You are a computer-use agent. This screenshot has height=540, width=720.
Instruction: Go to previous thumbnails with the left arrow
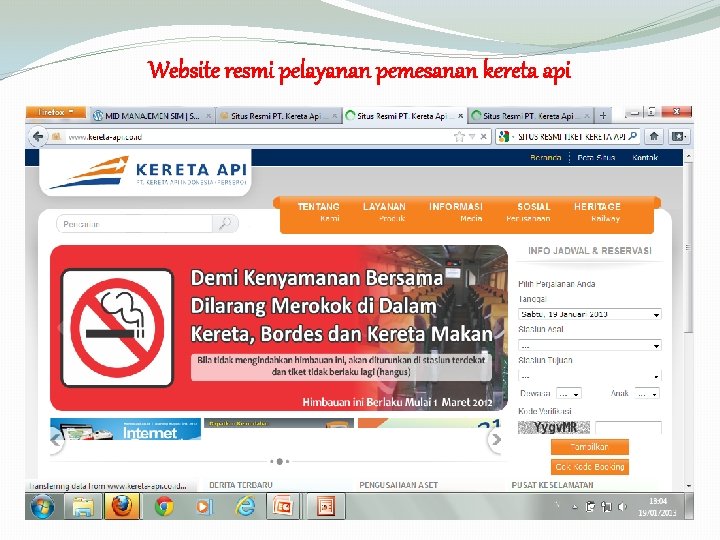click(56, 440)
